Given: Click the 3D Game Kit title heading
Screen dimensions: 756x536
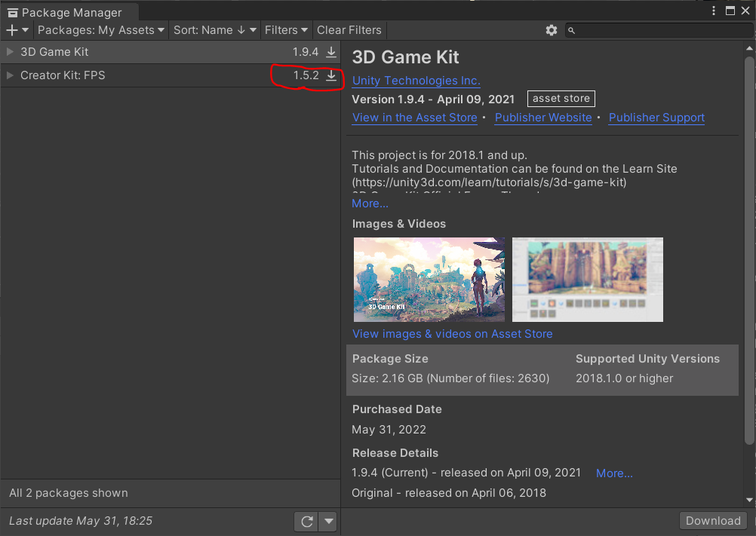Looking at the screenshot, I should 405,57.
